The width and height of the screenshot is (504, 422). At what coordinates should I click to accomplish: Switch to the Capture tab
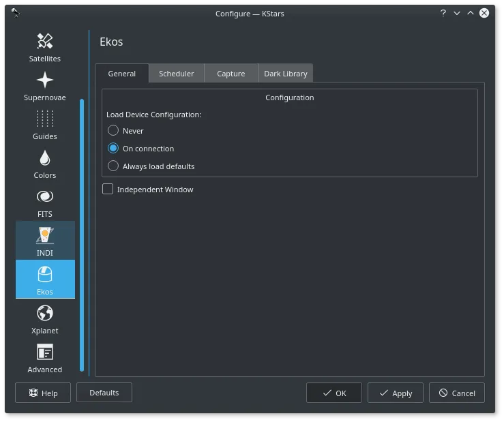point(231,74)
